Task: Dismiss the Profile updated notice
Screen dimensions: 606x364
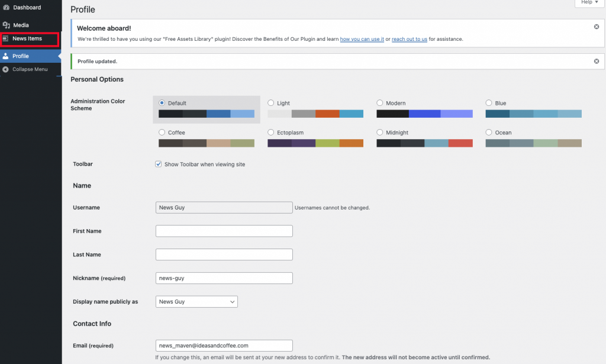Action: (x=596, y=61)
